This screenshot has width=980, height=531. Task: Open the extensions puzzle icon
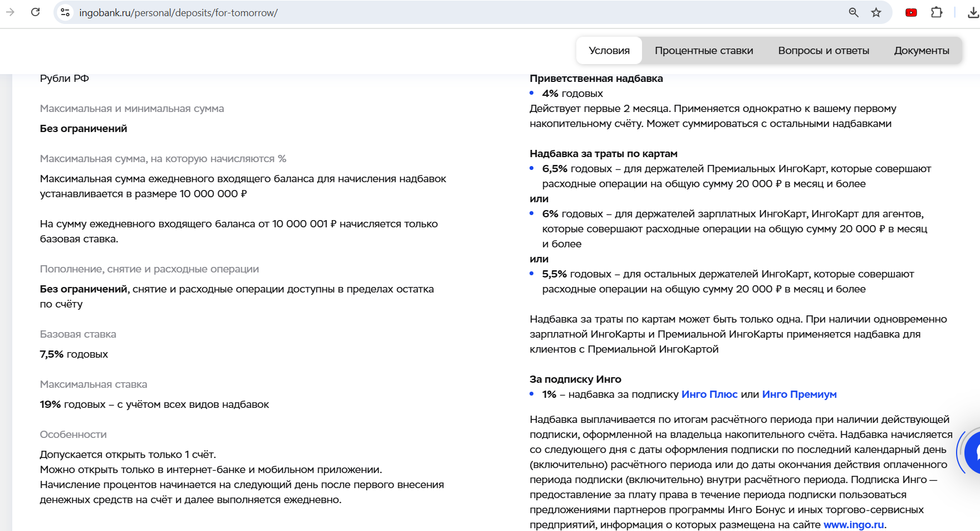tap(937, 12)
